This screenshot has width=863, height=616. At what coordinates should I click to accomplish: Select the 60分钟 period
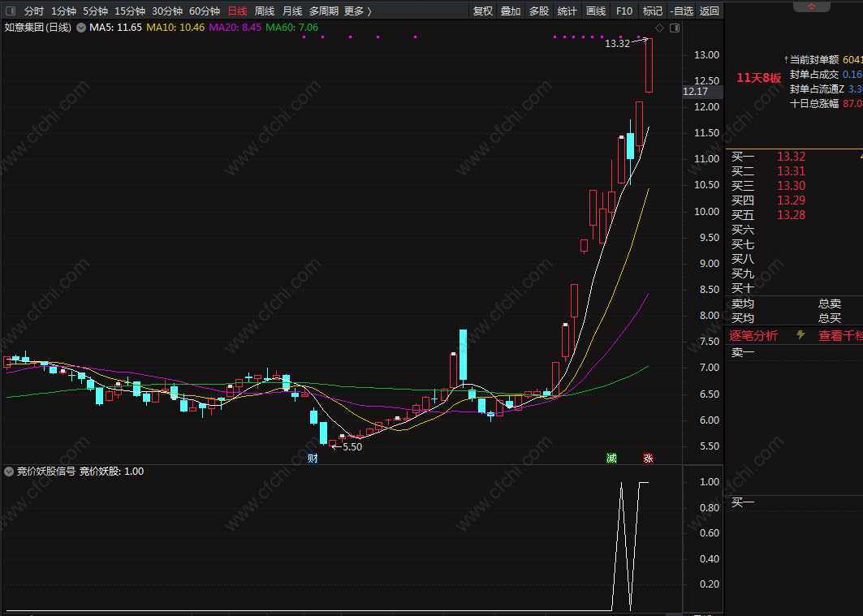205,11
